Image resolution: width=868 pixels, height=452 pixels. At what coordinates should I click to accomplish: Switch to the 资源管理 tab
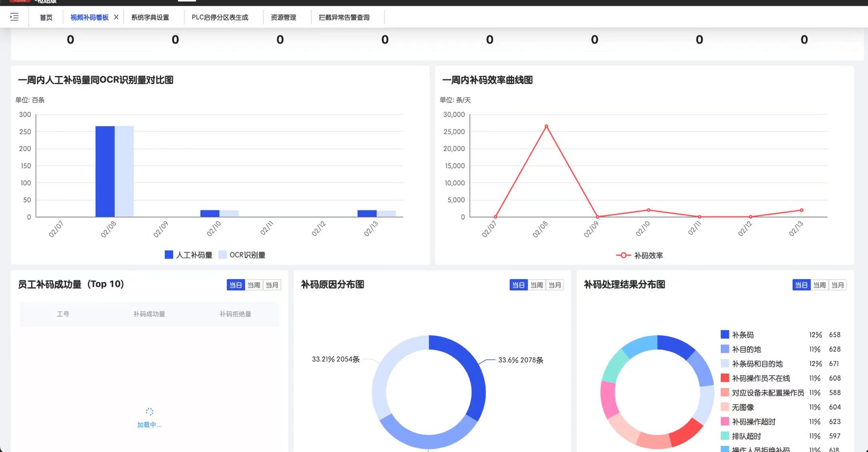click(283, 17)
